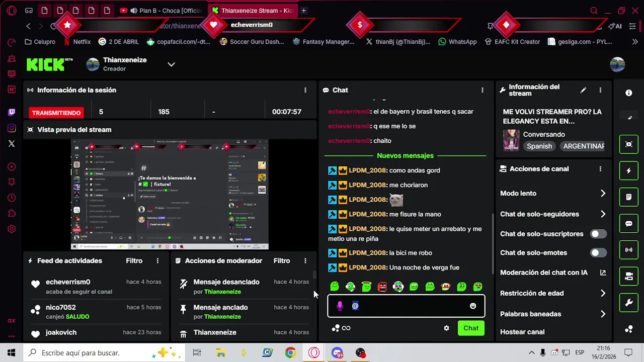Viewport: 644px width, 362px height.
Task: Open GX Control speedometer icon in sidebar
Action: [x=12, y=43]
